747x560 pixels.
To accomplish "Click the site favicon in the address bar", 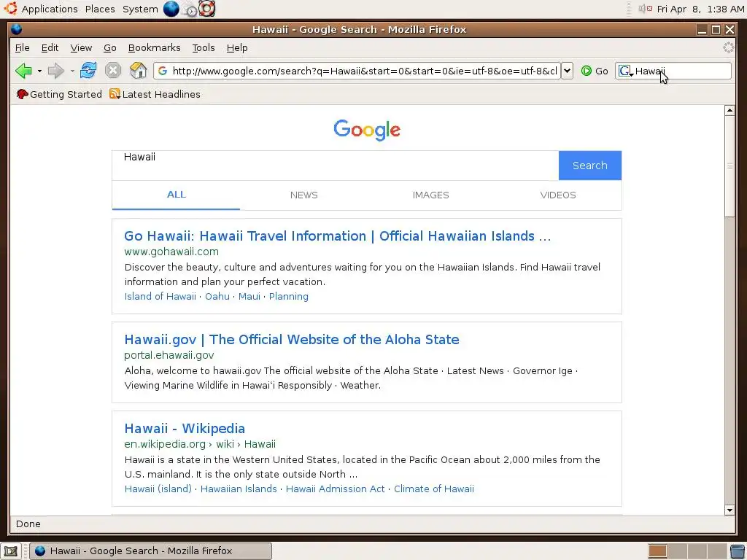I will click(x=163, y=71).
